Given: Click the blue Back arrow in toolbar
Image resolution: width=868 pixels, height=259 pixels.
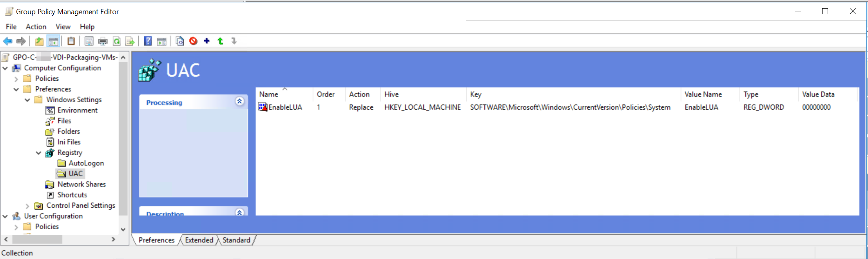Looking at the screenshot, I should pos(7,41).
